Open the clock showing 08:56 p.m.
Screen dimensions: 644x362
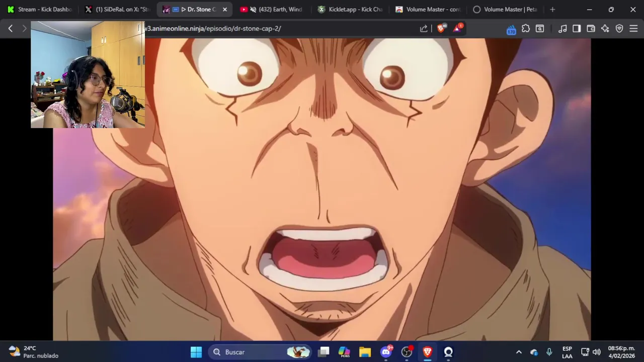coord(621,352)
